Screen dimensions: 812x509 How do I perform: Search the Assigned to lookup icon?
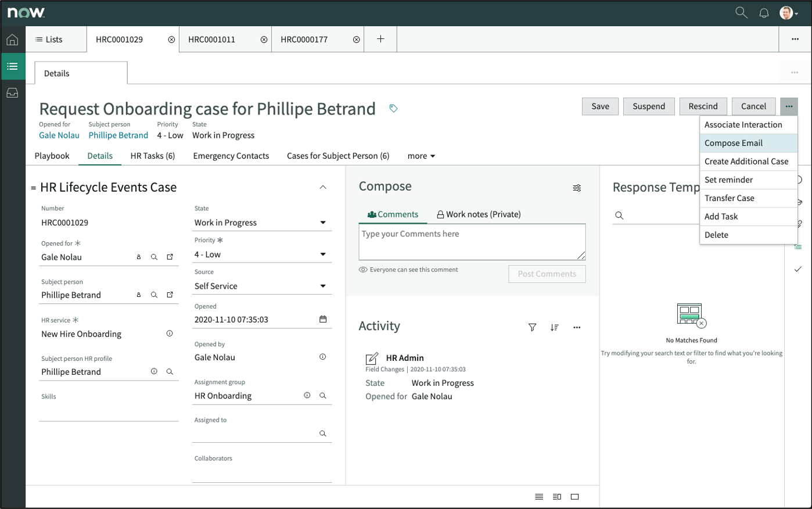pyautogui.click(x=323, y=433)
